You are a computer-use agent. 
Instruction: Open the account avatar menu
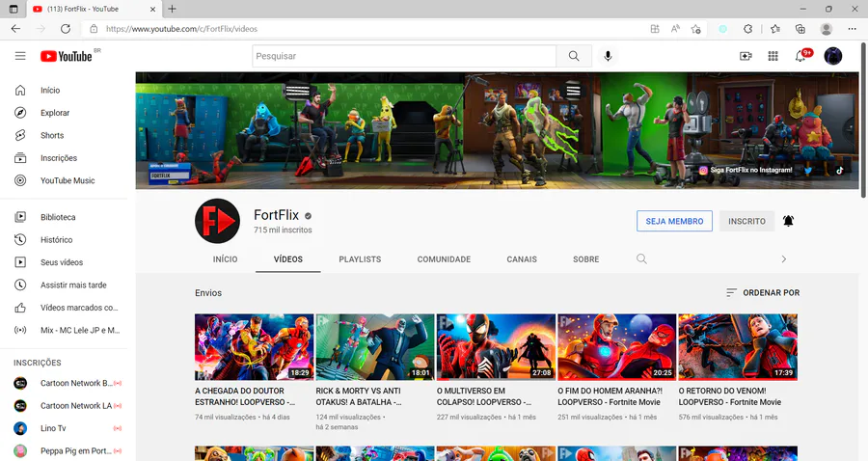[x=833, y=56]
